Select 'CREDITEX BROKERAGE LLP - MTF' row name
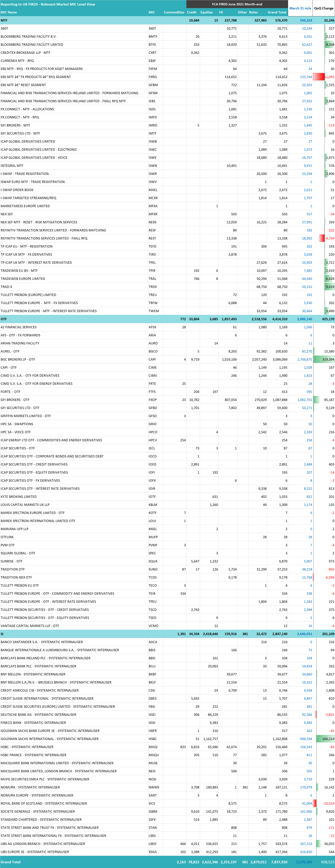The width and height of the screenshot is (335, 868). point(25,53)
